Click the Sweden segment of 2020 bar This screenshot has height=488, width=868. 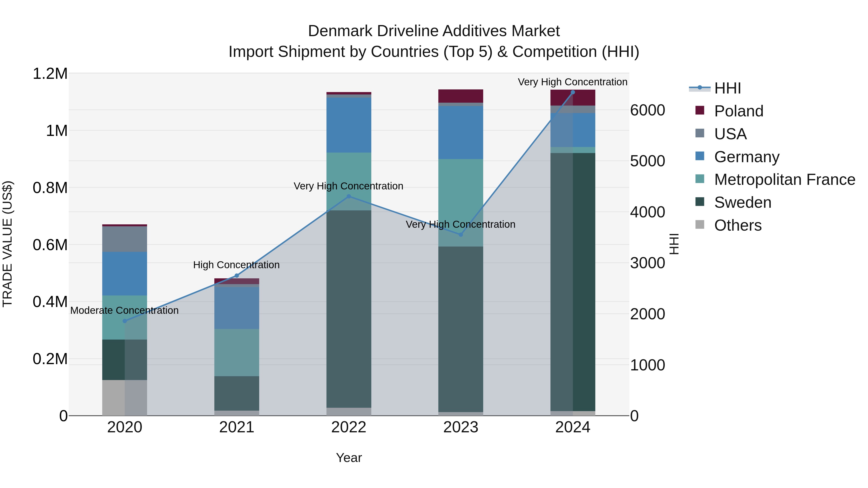pyautogui.click(x=125, y=360)
